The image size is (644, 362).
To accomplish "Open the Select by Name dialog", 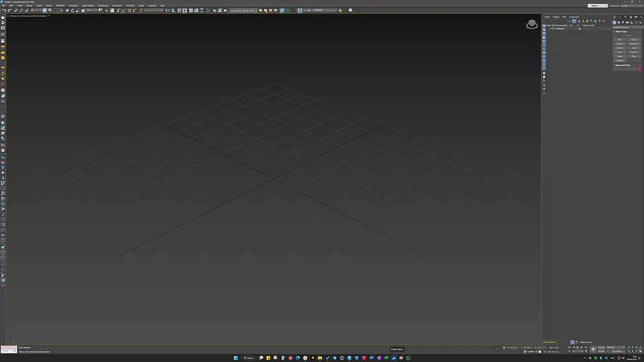I will point(50,10).
